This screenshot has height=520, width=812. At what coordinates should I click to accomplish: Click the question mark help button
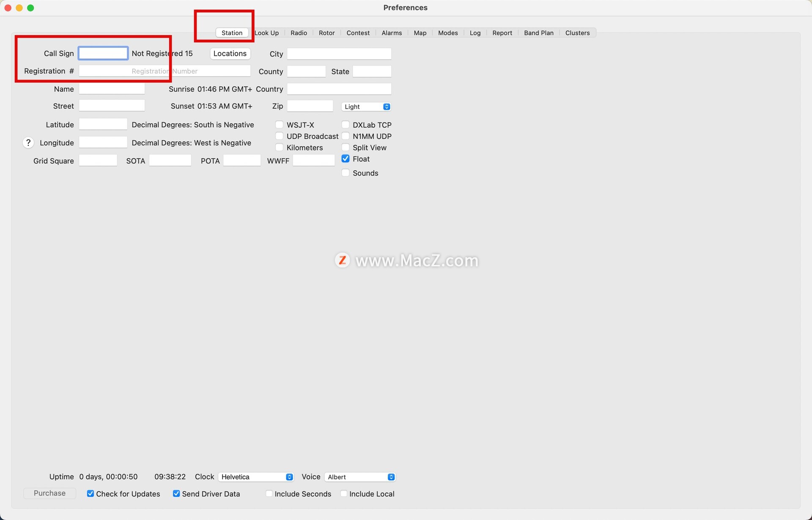tap(28, 143)
